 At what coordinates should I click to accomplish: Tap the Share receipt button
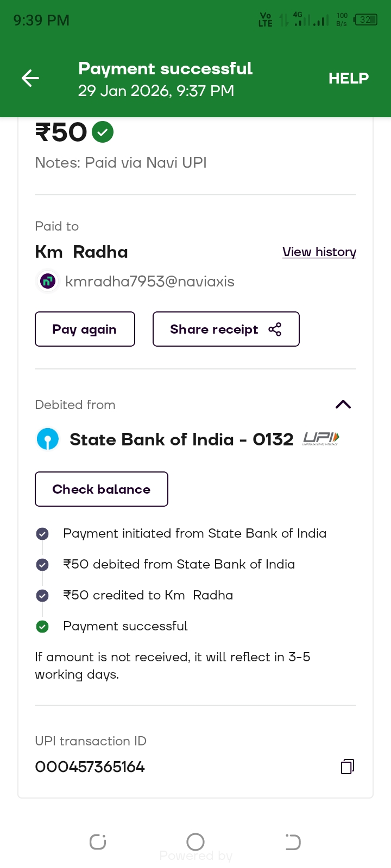coord(226,329)
